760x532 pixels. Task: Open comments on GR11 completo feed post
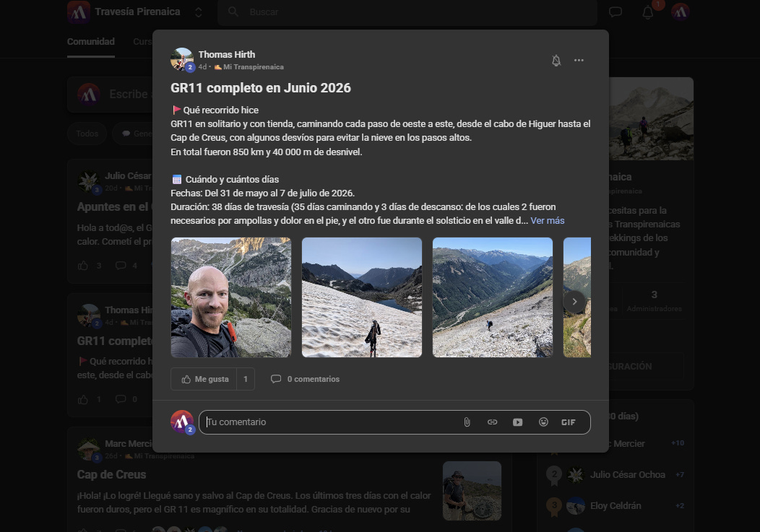pos(121,399)
